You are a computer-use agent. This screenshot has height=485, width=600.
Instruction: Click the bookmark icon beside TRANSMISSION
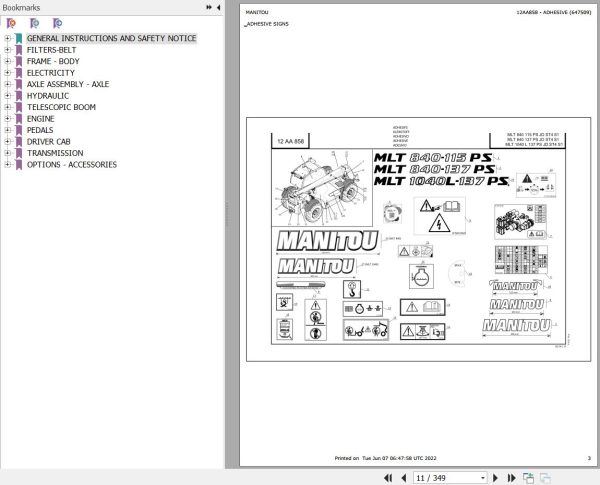19,153
